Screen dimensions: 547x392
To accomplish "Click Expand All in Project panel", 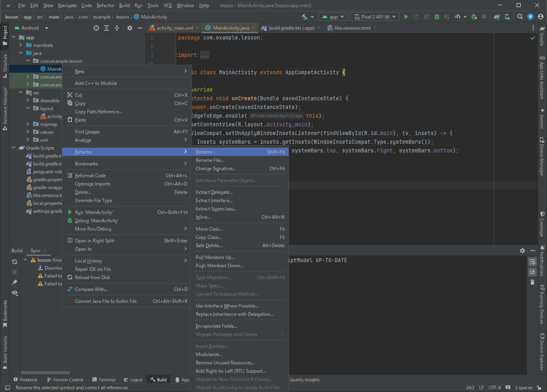I will (x=107, y=28).
